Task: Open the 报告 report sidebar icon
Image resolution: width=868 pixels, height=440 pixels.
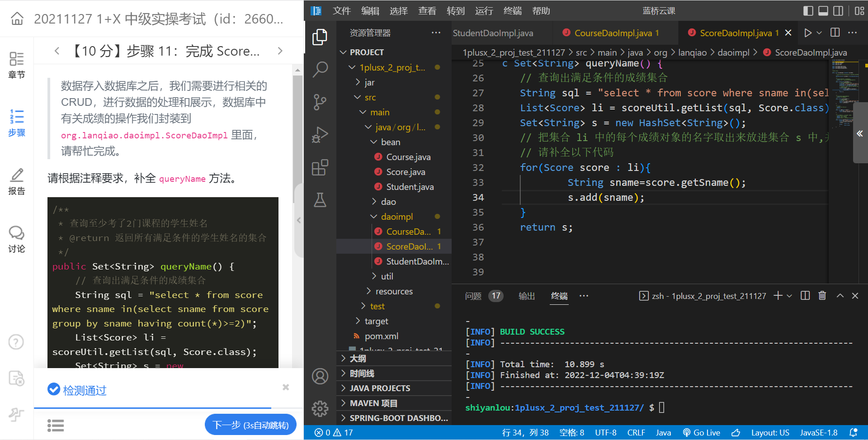Action: point(17,181)
